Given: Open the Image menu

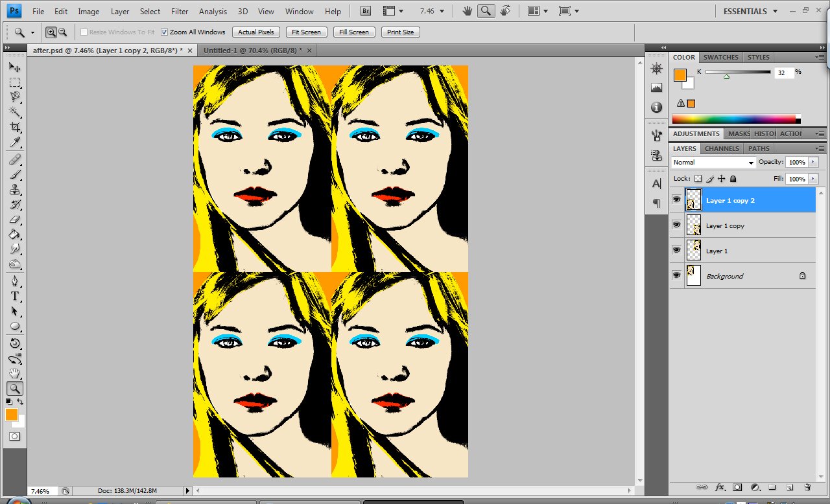Looking at the screenshot, I should [x=89, y=12].
